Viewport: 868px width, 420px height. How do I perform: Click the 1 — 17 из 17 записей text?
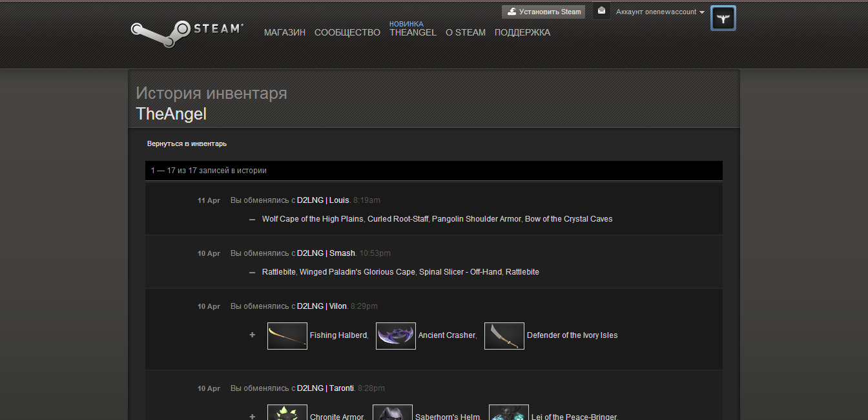click(209, 171)
